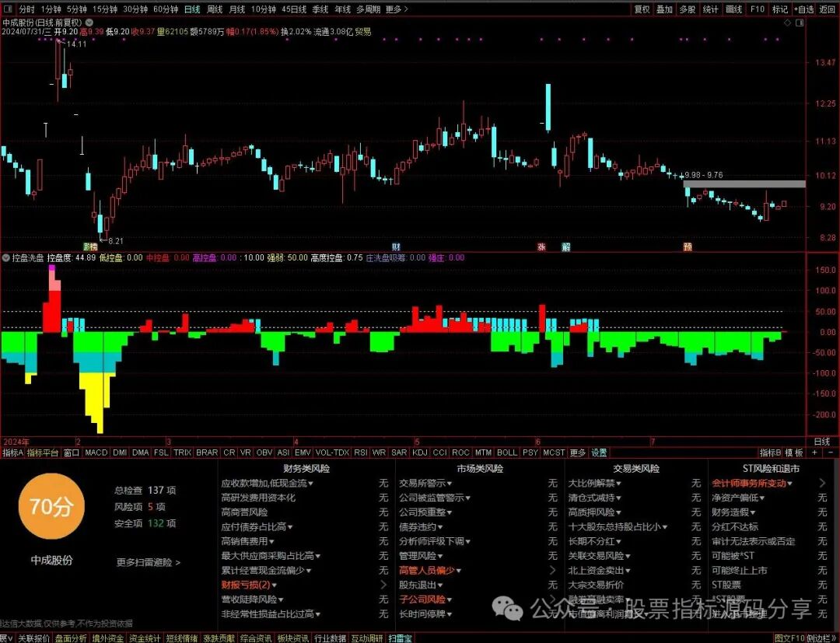Image resolution: width=840 pixels, height=643 pixels.
Task: Click the 标记 mark button
Action: (x=780, y=9)
